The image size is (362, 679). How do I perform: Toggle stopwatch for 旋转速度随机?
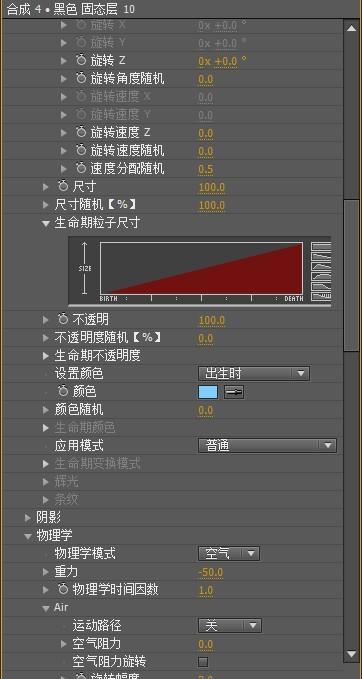coord(81,150)
